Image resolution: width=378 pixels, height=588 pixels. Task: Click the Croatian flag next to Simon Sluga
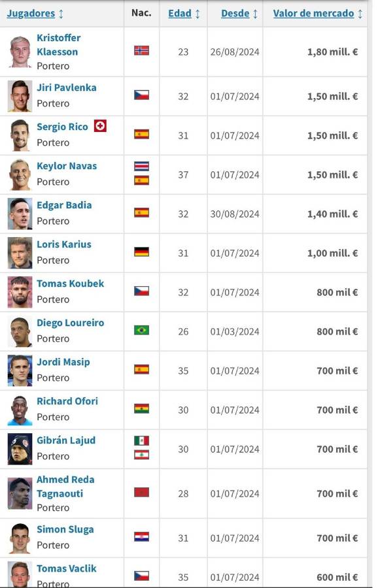[142, 538]
